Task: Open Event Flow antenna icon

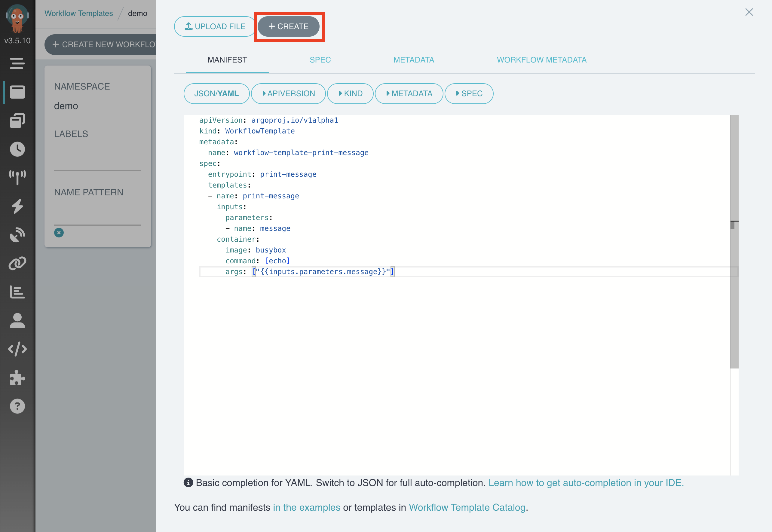Action: click(17, 178)
